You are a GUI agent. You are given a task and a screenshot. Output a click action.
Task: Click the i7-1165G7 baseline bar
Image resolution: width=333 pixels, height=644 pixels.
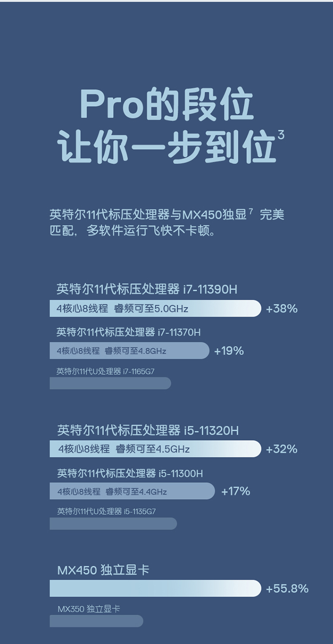pos(110,383)
